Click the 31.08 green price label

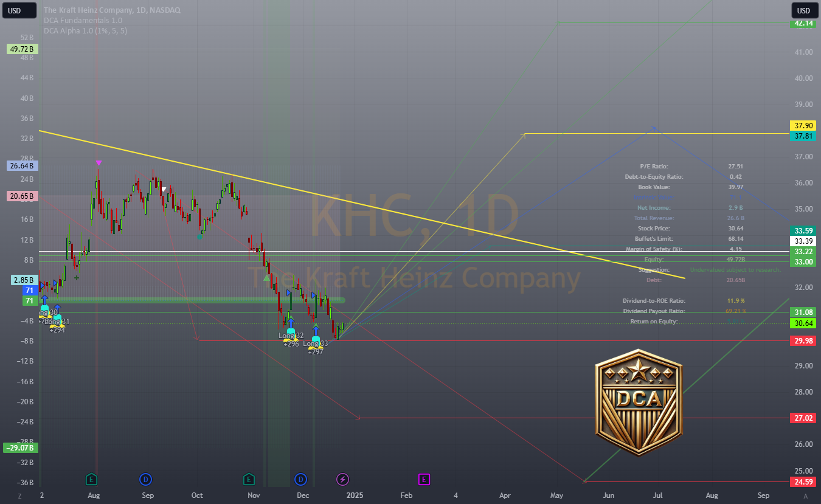click(803, 312)
